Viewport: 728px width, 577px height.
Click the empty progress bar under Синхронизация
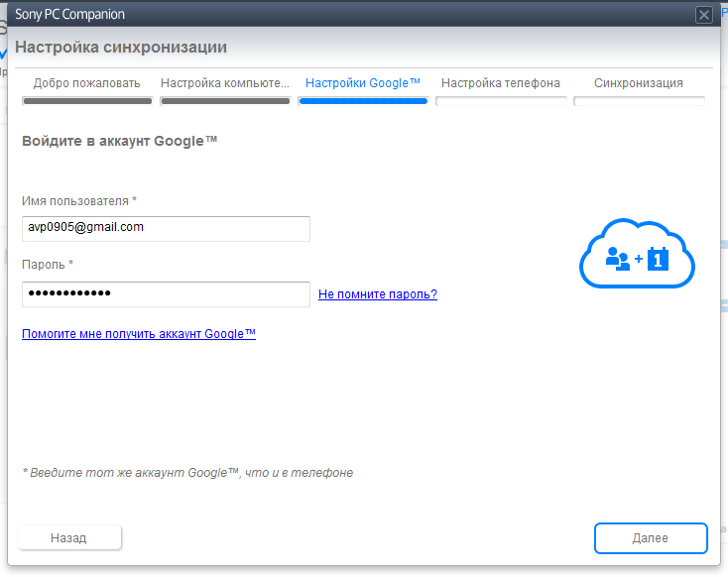pyautogui.click(x=639, y=100)
